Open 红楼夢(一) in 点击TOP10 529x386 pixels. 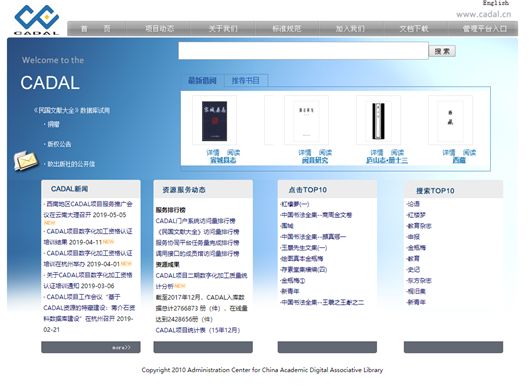pos(295,204)
